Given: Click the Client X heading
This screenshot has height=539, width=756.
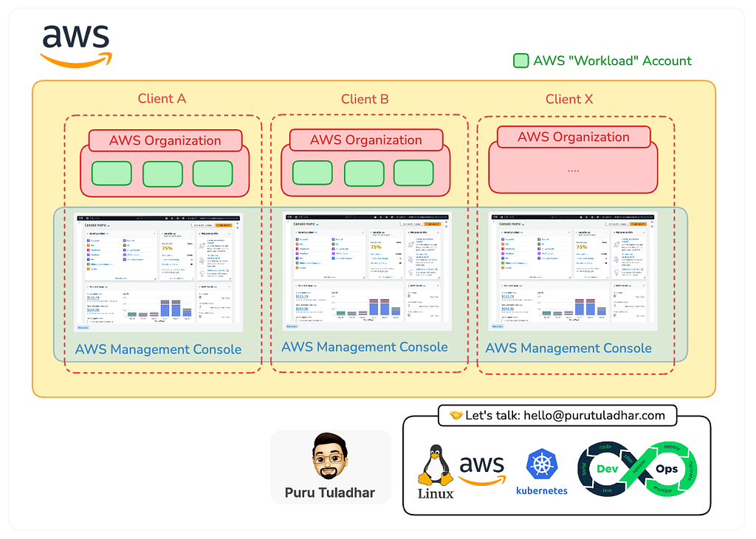Looking at the screenshot, I should coord(569,99).
